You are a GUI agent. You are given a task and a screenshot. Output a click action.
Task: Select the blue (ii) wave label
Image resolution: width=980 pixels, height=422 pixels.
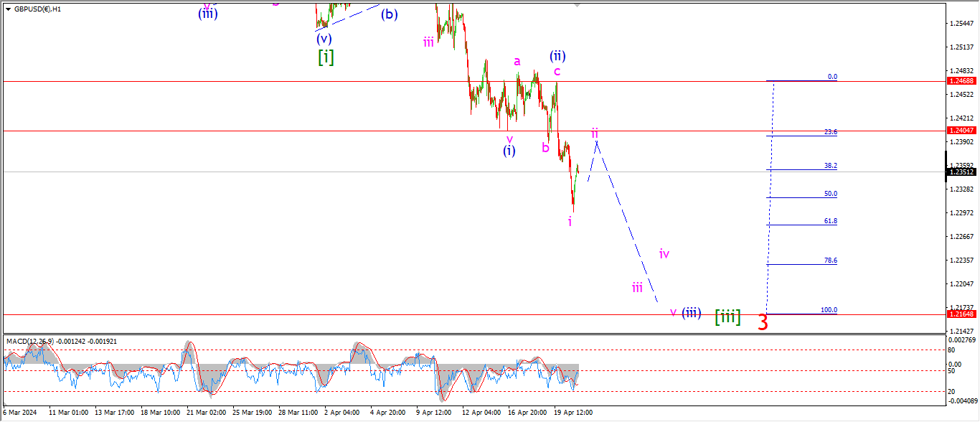559,55
